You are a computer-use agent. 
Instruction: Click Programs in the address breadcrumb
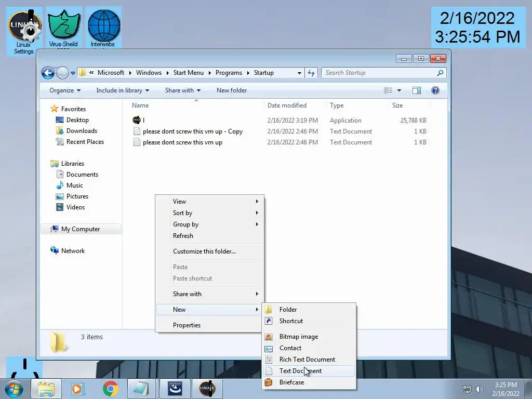pyautogui.click(x=229, y=73)
